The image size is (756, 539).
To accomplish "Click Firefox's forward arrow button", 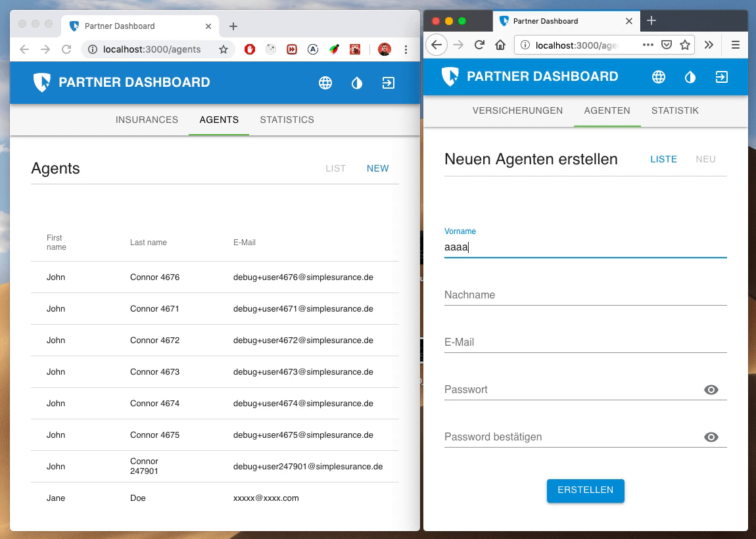I will click(458, 45).
